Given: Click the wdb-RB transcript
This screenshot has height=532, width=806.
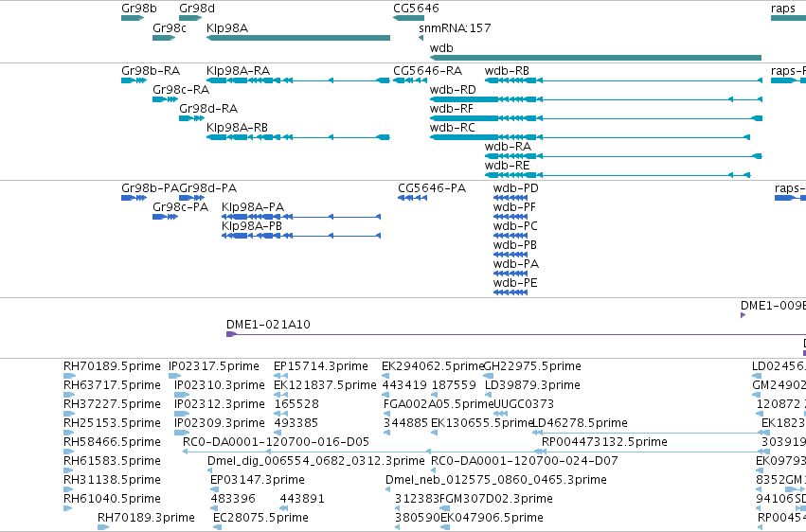Looking at the screenshot, I should [623, 80].
